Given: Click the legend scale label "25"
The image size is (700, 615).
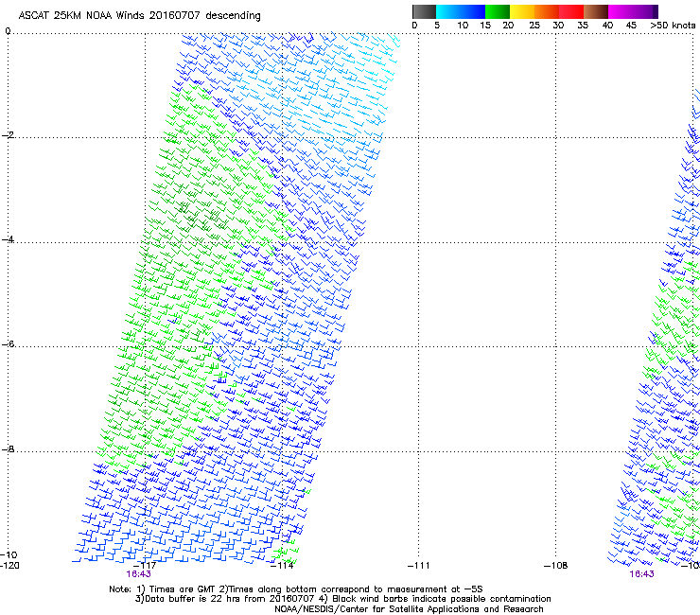Looking at the screenshot, I should pos(534,26).
